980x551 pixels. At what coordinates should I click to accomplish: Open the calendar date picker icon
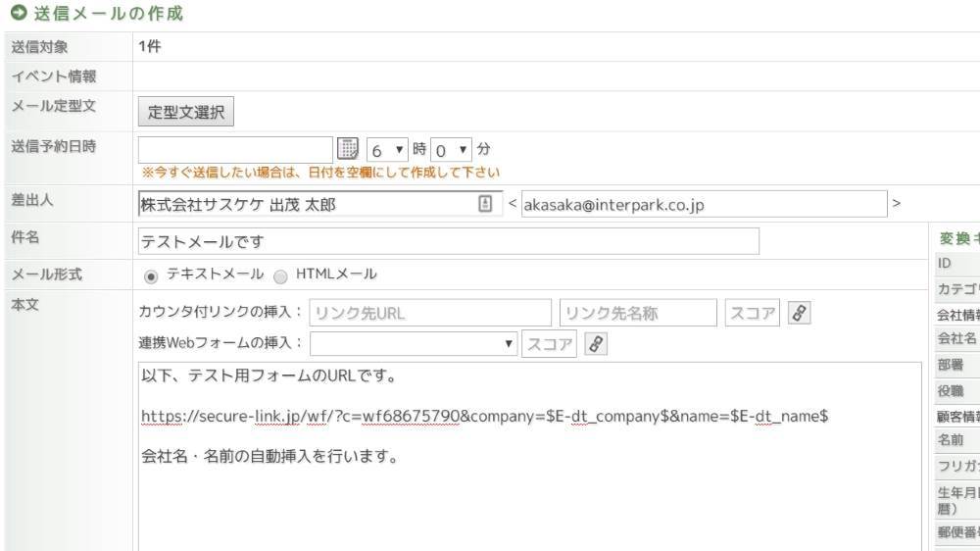click(x=348, y=149)
